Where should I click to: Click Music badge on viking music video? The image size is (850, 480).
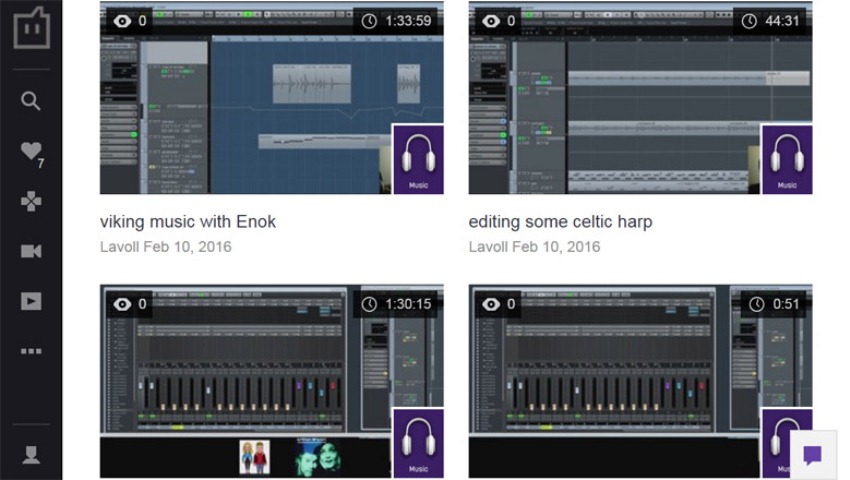(x=418, y=159)
